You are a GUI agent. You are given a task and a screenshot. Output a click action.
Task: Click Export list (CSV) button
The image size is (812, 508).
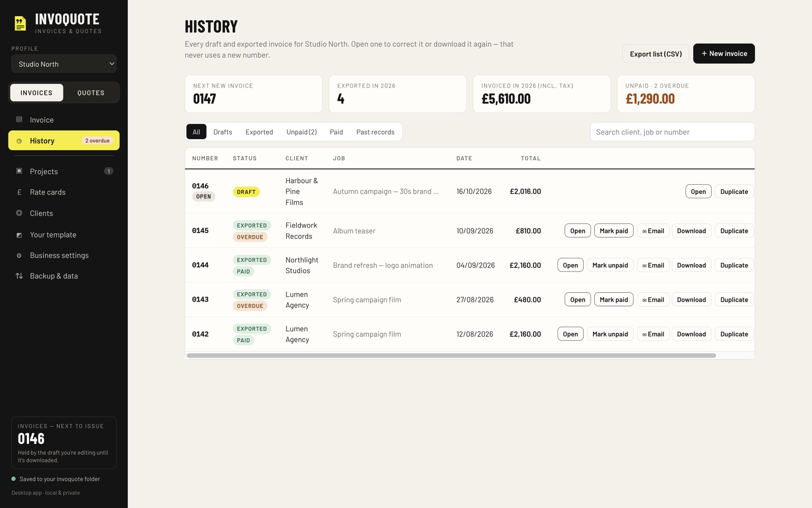tap(656, 54)
